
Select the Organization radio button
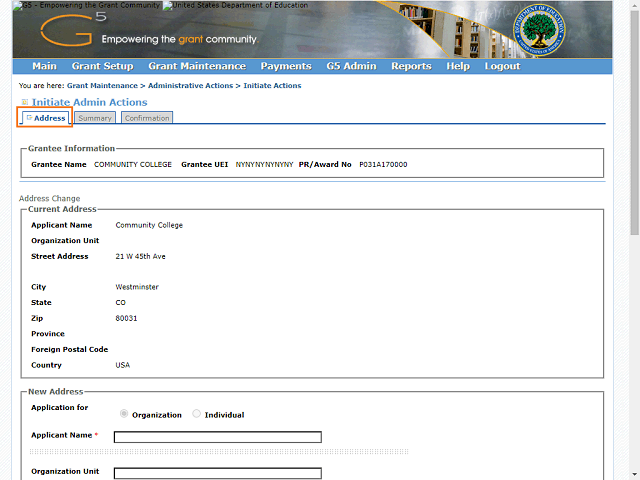[x=124, y=414]
